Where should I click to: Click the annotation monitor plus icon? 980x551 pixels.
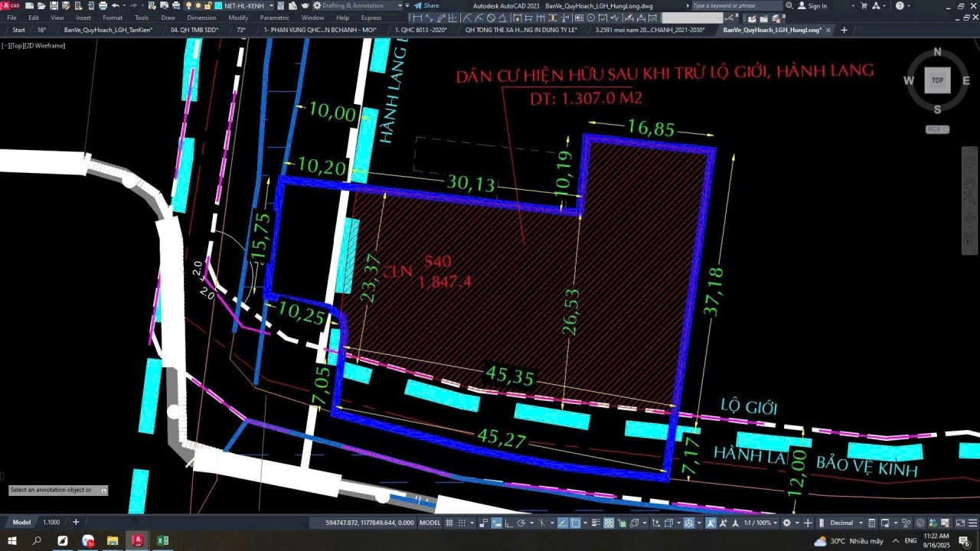808,523
